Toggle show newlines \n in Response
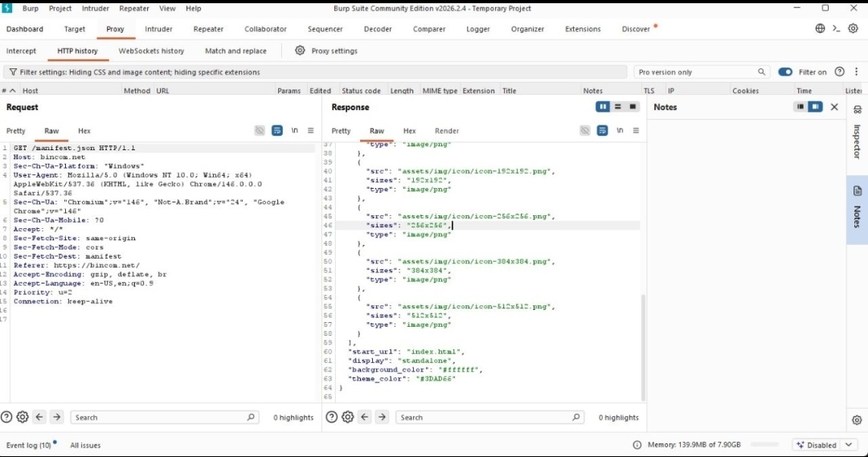The height and width of the screenshot is (457, 868). 620,131
